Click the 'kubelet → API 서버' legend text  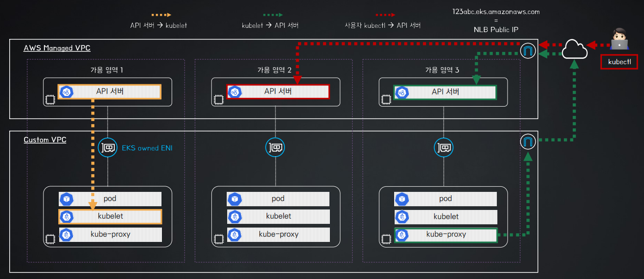(270, 25)
